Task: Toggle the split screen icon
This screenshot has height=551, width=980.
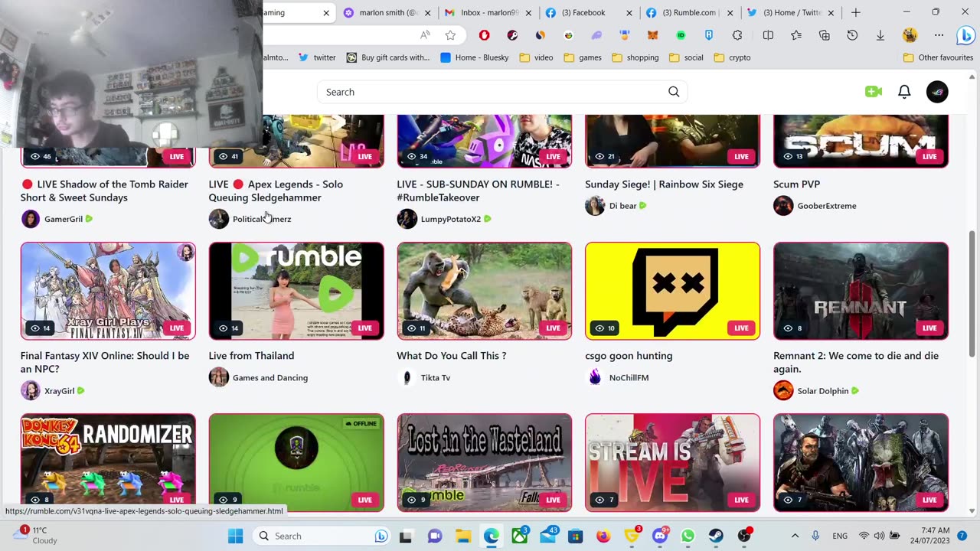Action: 768,35
